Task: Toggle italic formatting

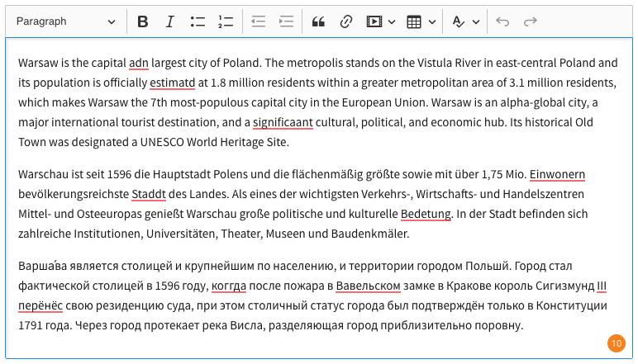Action: [x=170, y=21]
